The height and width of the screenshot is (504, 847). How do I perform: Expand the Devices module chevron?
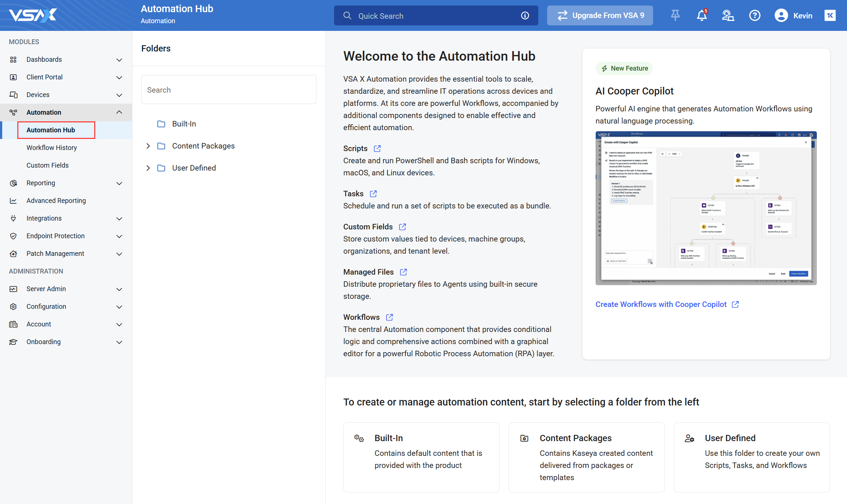coord(119,95)
